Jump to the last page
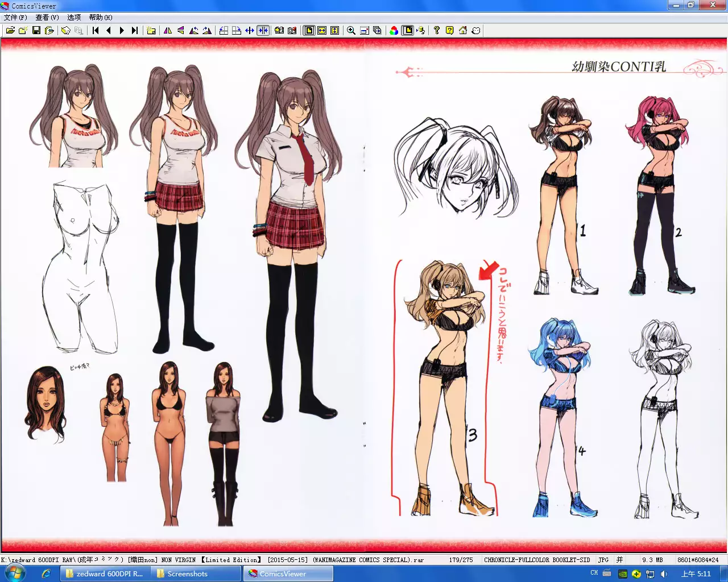 pyautogui.click(x=135, y=31)
